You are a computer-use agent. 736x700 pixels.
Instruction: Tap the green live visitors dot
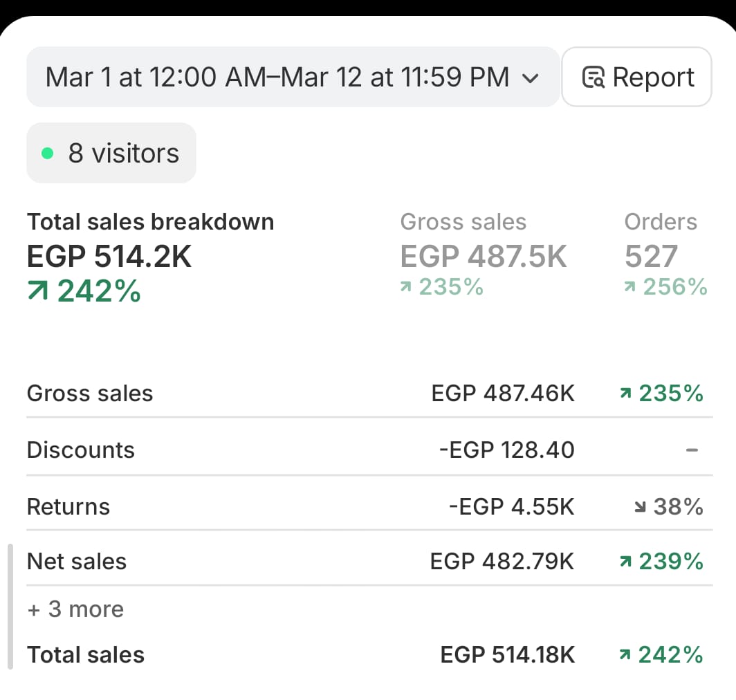pyautogui.click(x=48, y=154)
